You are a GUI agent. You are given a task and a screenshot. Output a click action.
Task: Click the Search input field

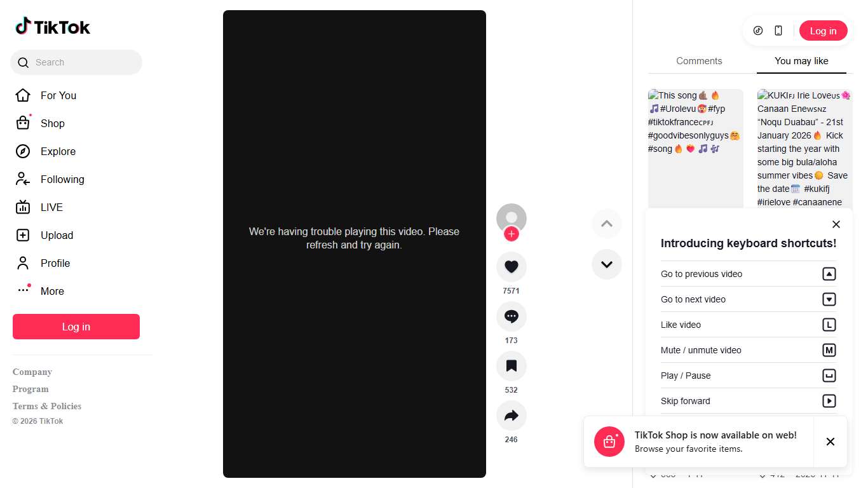76,62
